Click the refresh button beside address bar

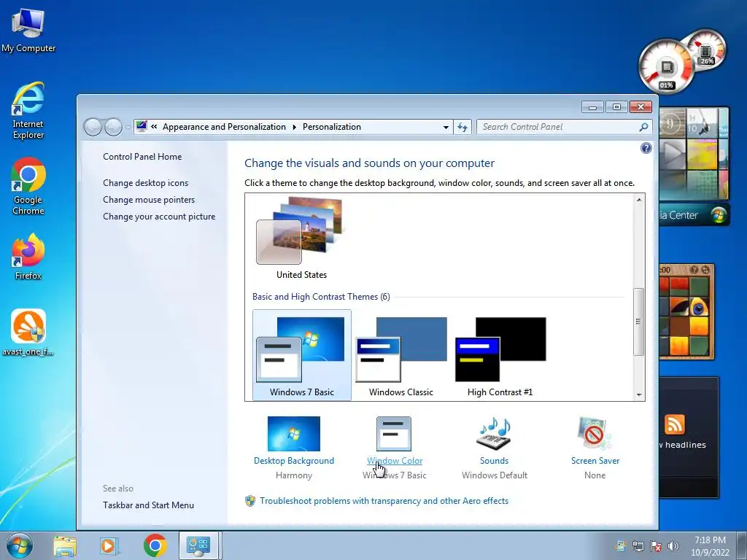point(462,127)
